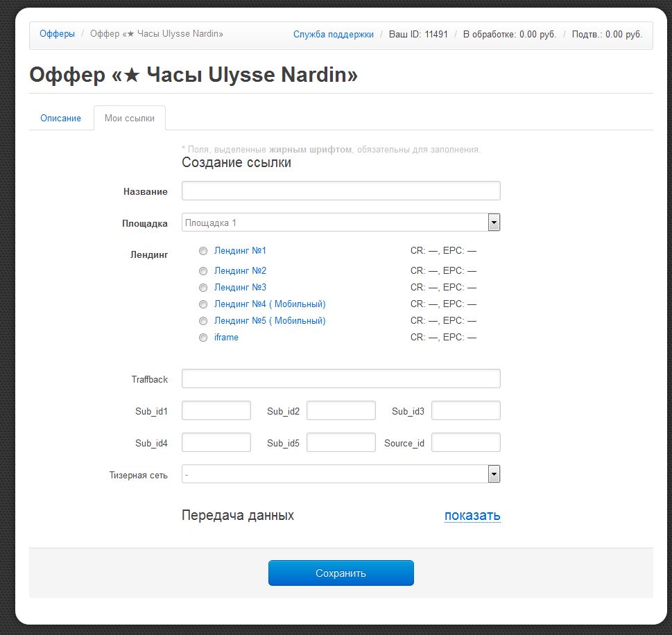Click the Sub_id1 input field
Viewport: 672px width, 635px height.
[216, 410]
